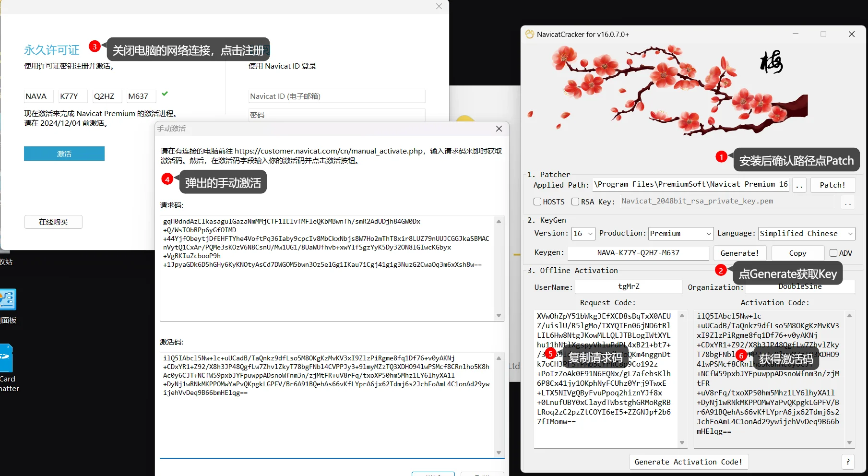The image size is (868, 476).
Task: Click into Activation Code text area
Action: pos(769,379)
